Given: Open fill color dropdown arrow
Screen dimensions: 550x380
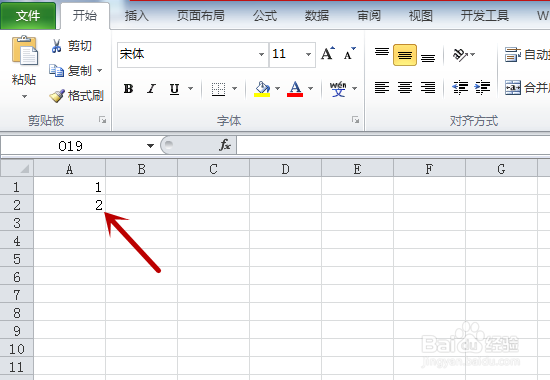Looking at the screenshot, I should click(277, 88).
